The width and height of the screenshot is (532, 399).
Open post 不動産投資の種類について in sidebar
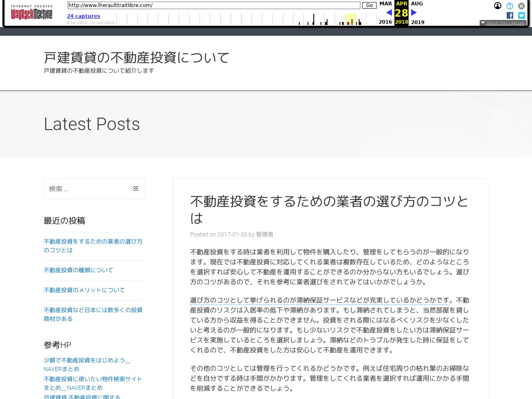pos(79,270)
